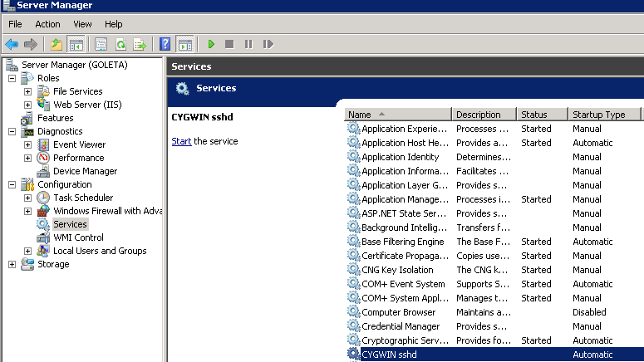Click the WMI Control icon
This screenshot has width=644, height=362.
pos(43,237)
